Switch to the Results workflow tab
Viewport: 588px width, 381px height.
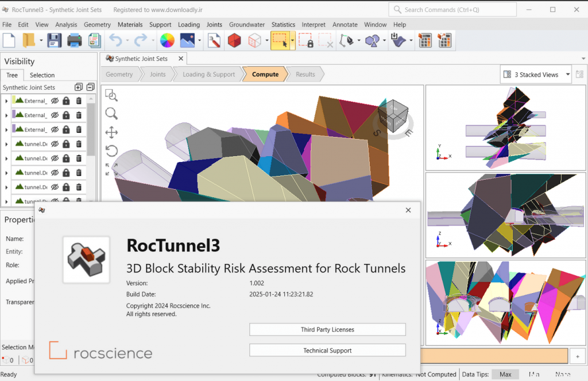[305, 74]
